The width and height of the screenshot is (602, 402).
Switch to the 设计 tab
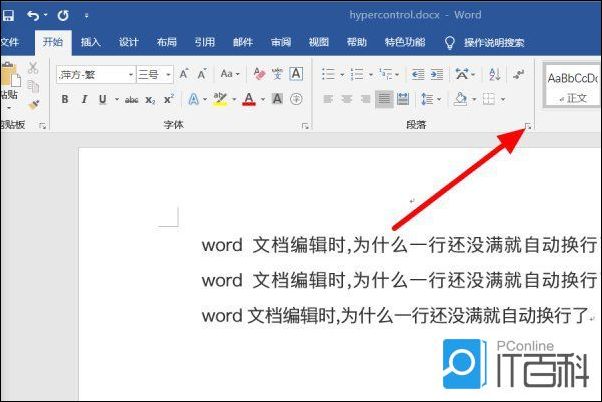[128, 42]
